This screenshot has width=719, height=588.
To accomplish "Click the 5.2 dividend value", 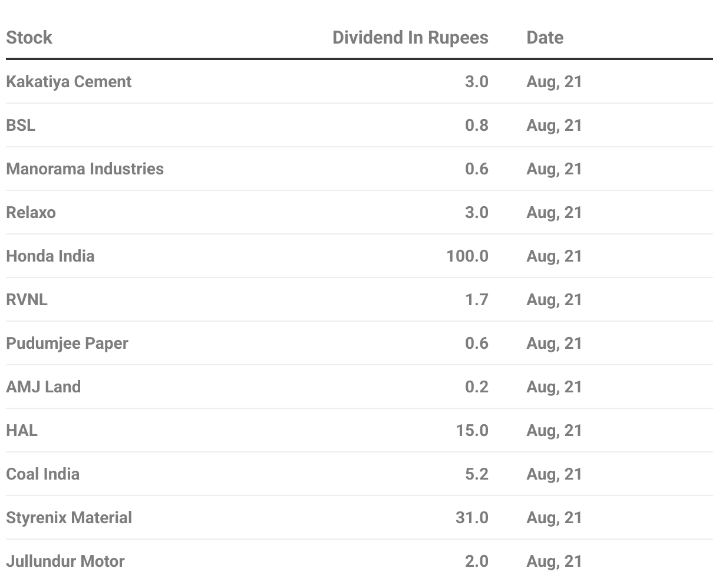I will click(x=476, y=474).
